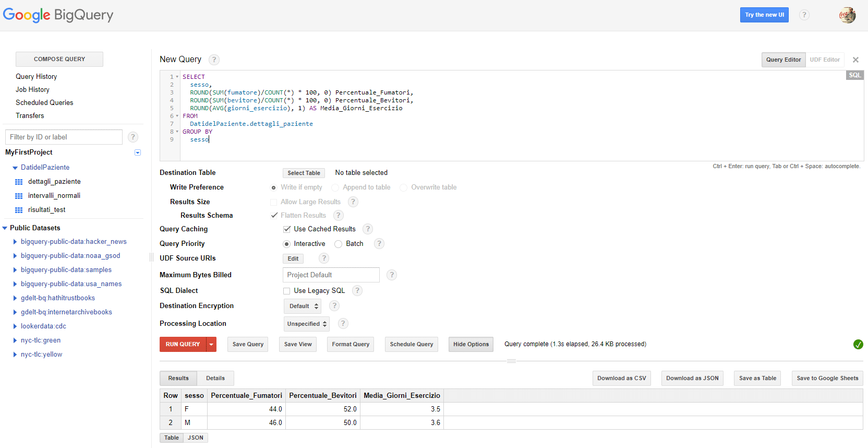Click the green query validation checkmark
868x448 pixels.
[x=858, y=344]
